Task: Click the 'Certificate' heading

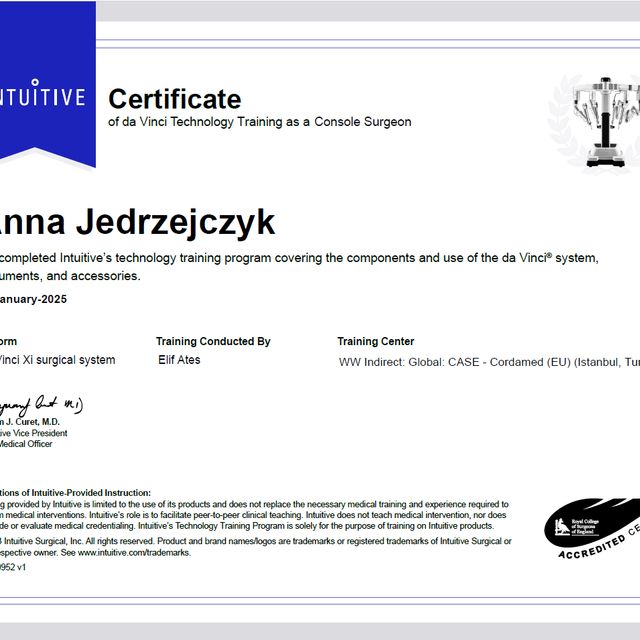Action: pyautogui.click(x=175, y=99)
